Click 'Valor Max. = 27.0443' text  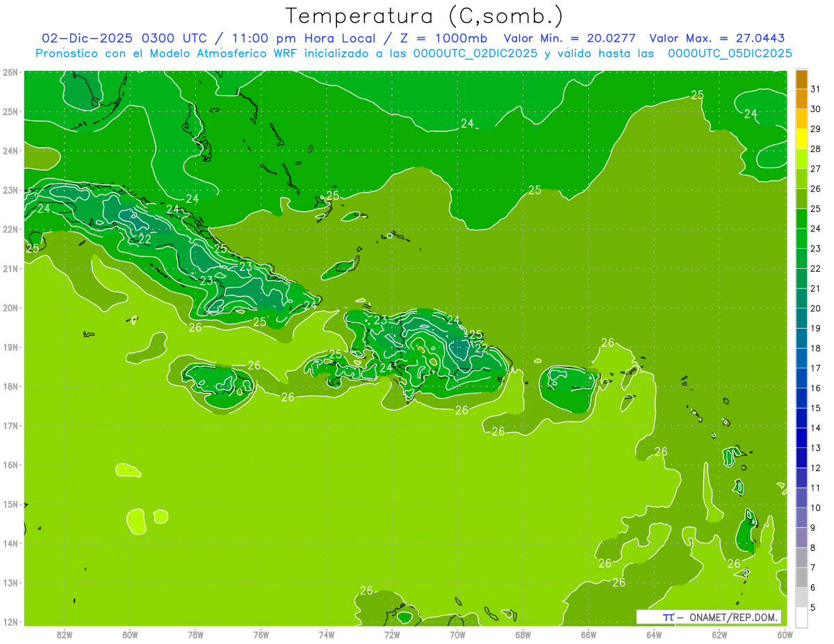click(717, 38)
